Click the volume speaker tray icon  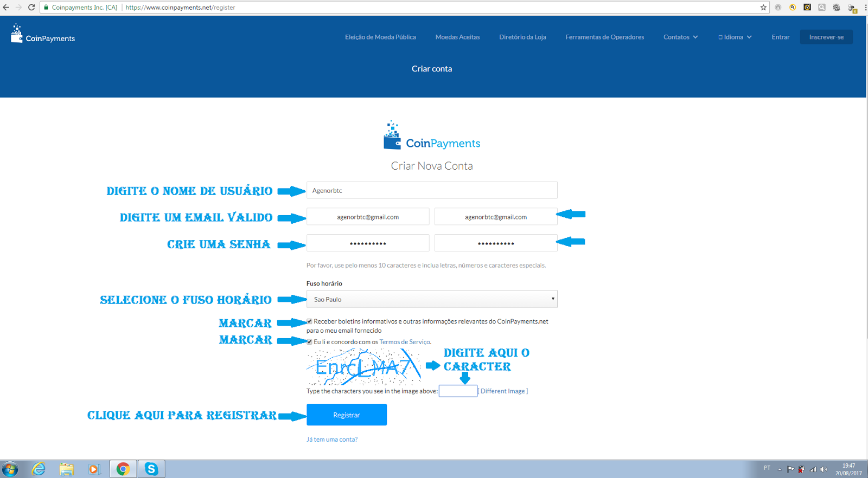pyautogui.click(x=824, y=469)
